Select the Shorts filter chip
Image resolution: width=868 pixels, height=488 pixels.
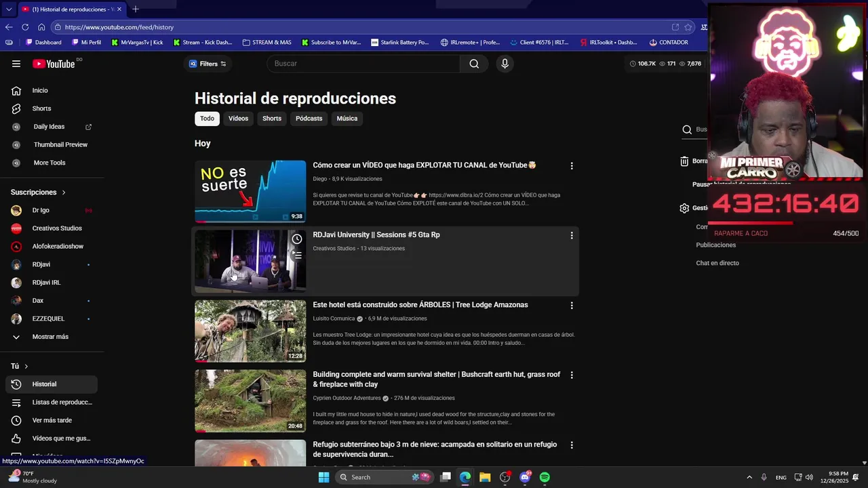(272, 119)
